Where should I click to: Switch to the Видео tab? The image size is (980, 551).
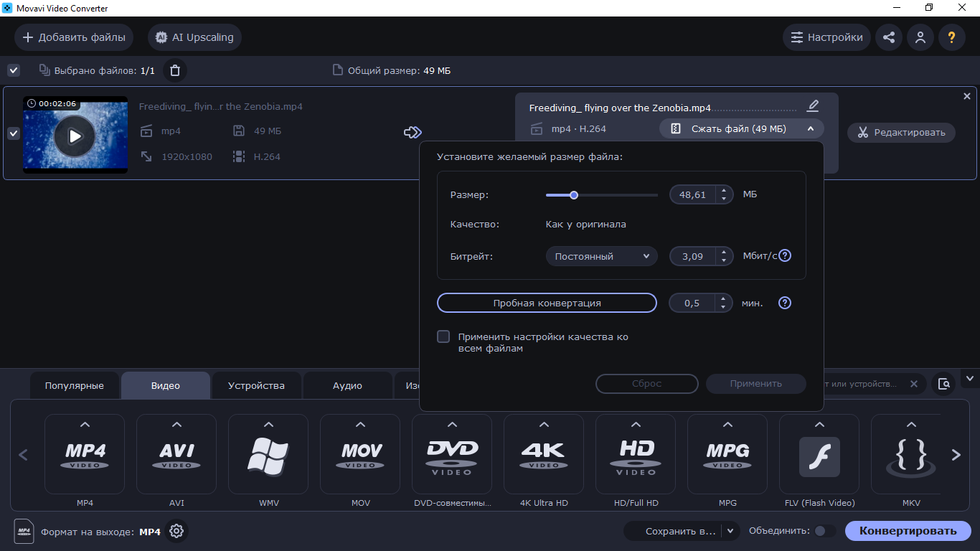[166, 385]
